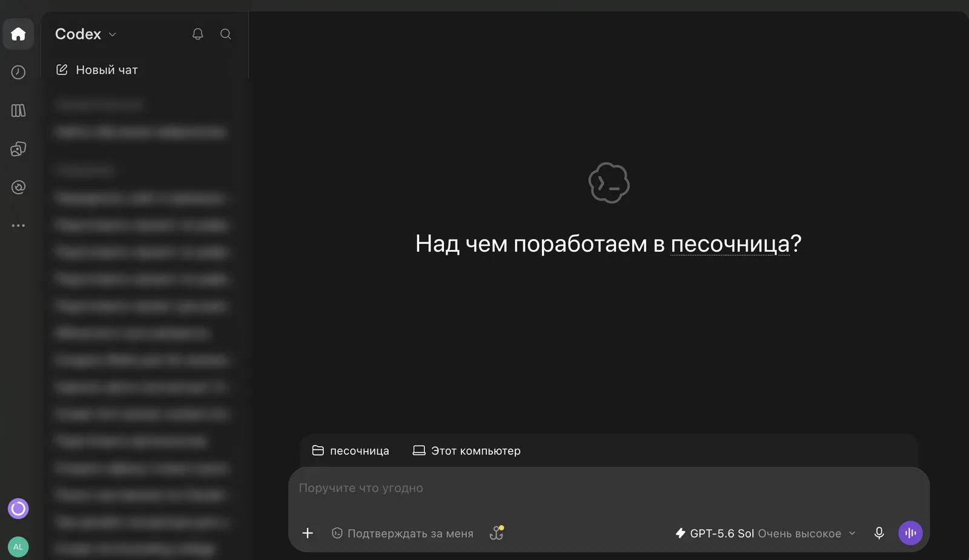This screenshot has height=560, width=969.
Task: Click the underlined "песочница" link in heading
Action: click(x=730, y=243)
